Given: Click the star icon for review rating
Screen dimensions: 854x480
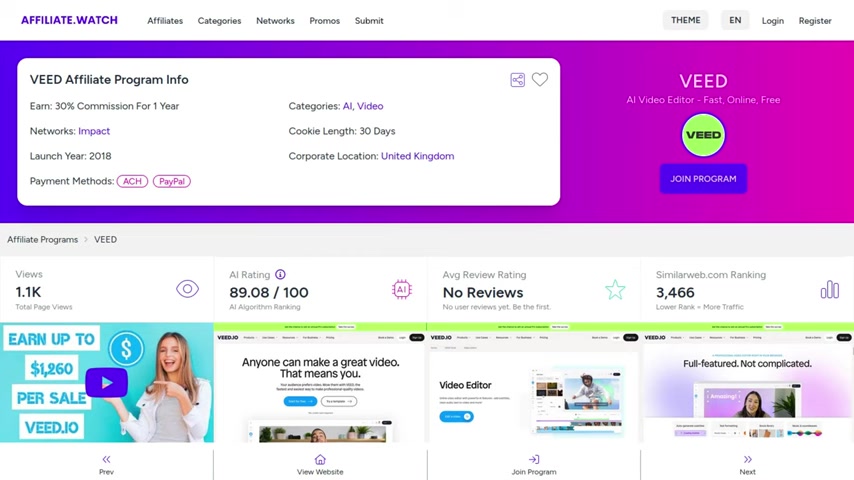Looking at the screenshot, I should pyautogui.click(x=615, y=290).
